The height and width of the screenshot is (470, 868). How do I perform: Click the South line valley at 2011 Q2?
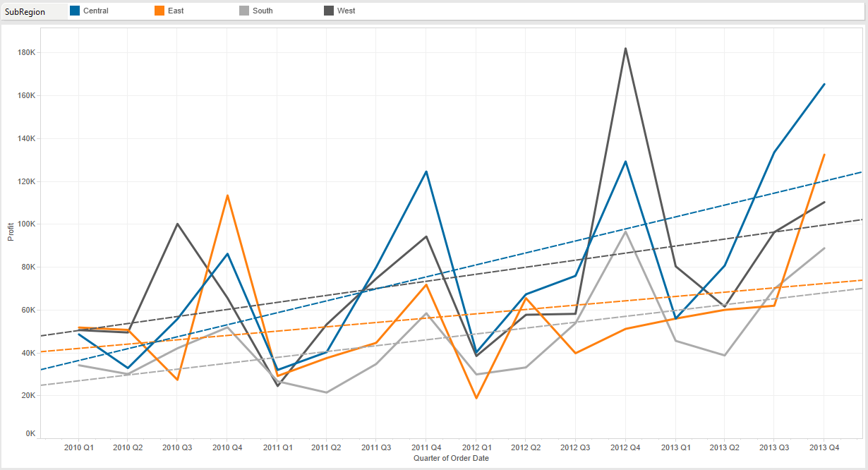(326, 391)
